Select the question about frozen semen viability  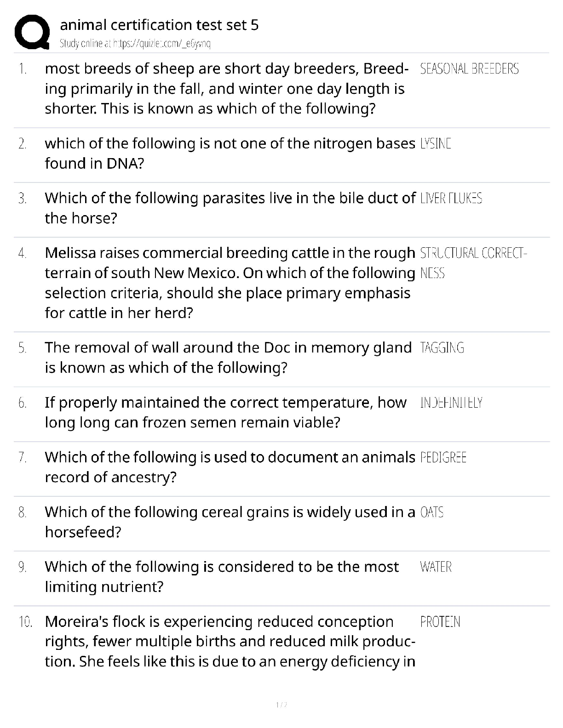point(225,412)
